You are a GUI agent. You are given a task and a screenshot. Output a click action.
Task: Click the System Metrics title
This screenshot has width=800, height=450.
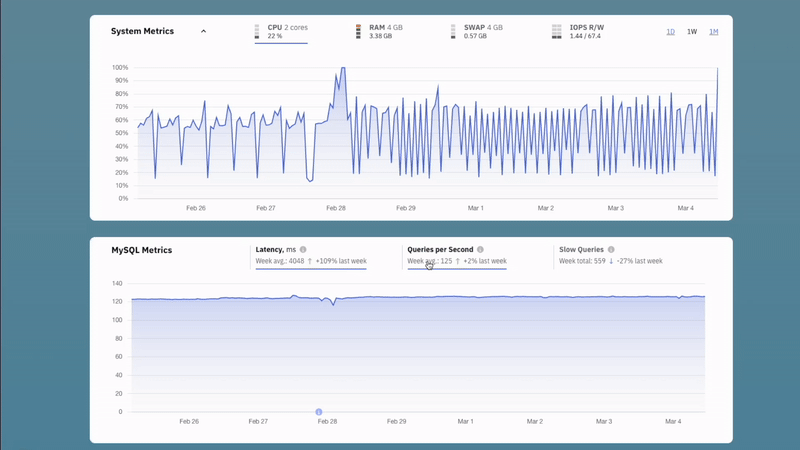(142, 31)
